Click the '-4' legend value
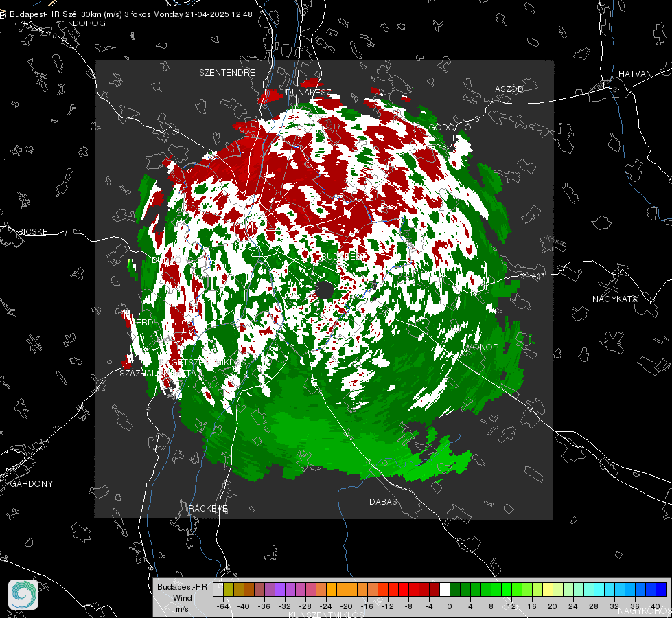The width and height of the screenshot is (672, 618). tap(429, 606)
